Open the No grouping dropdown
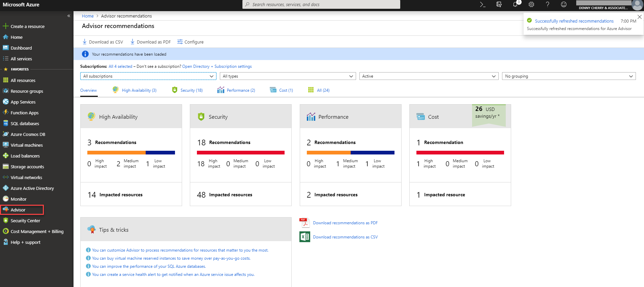 tap(569, 76)
